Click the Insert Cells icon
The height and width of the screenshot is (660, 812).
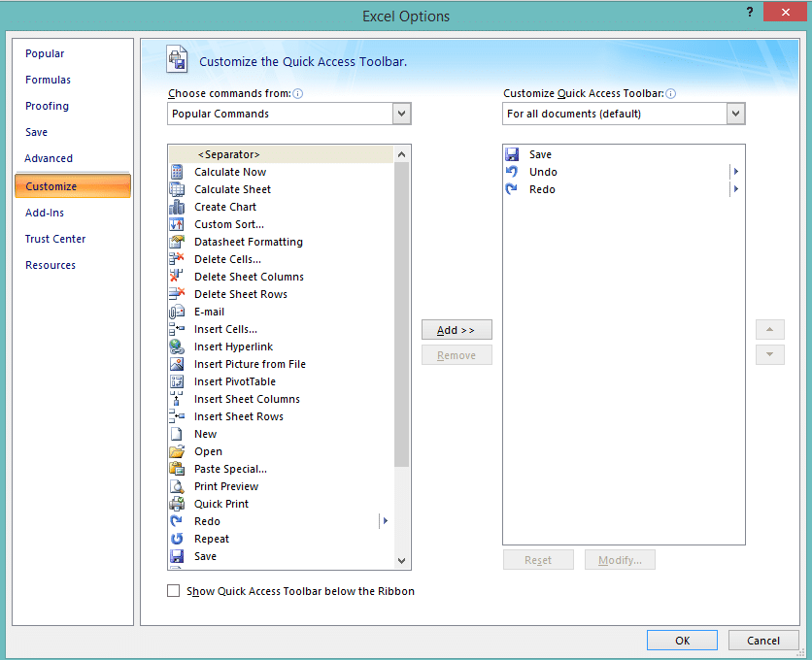click(x=177, y=329)
